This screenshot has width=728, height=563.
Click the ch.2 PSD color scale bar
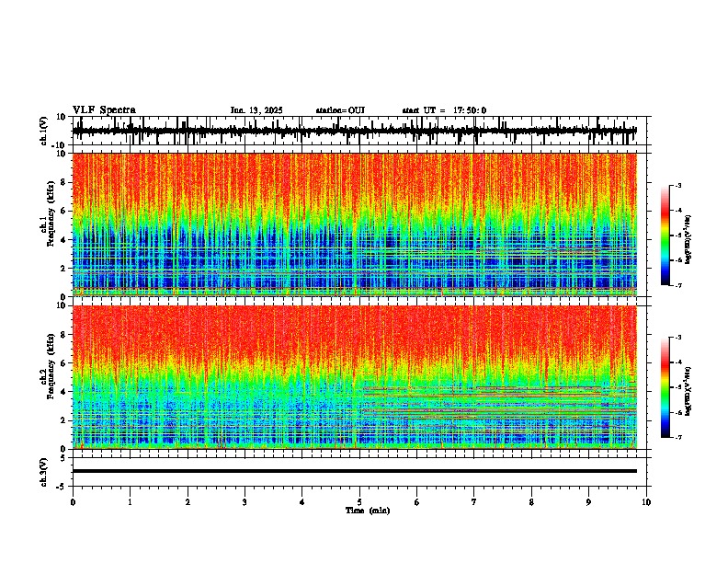(665, 387)
